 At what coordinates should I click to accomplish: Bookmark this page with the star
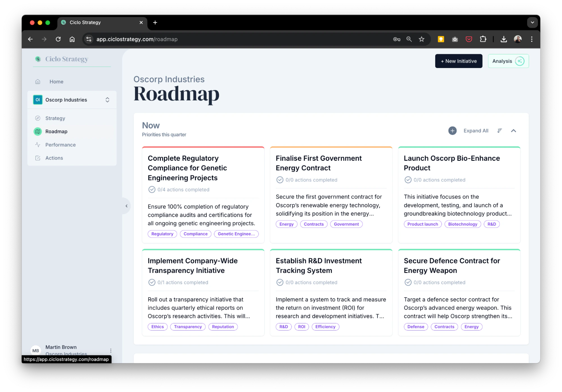point(421,39)
